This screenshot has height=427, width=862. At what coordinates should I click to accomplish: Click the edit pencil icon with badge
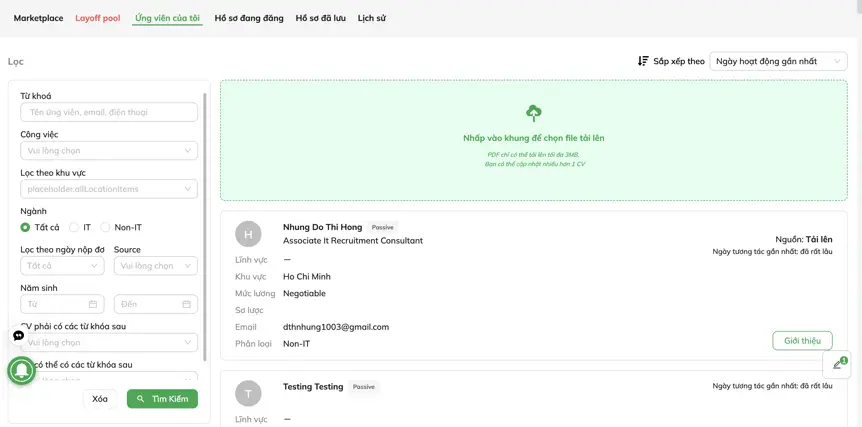coord(837,364)
